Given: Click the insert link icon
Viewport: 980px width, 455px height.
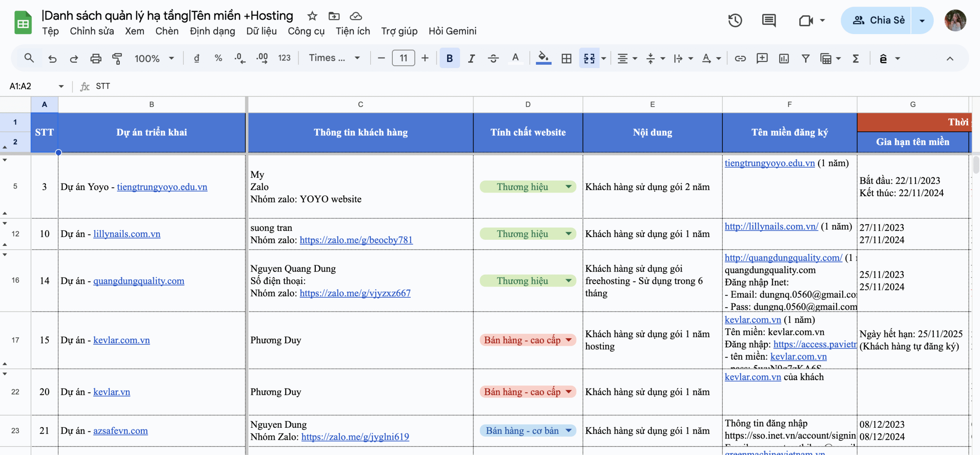Looking at the screenshot, I should pos(740,59).
